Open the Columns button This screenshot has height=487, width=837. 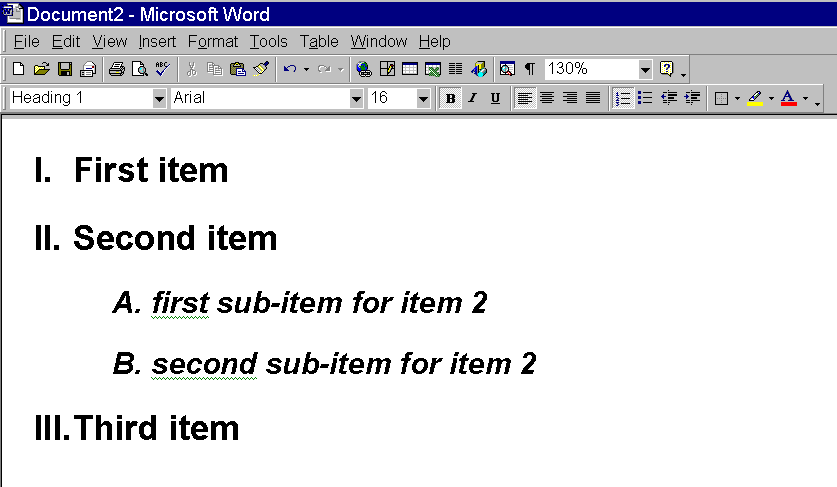click(455, 69)
